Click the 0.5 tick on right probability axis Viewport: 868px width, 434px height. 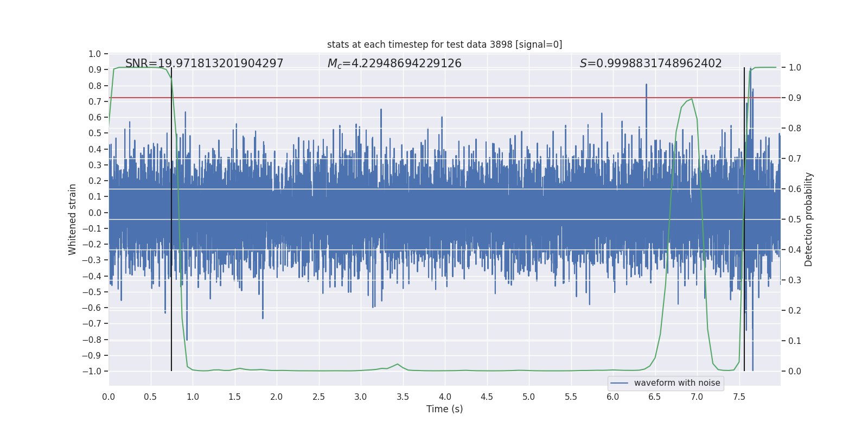[x=795, y=219]
